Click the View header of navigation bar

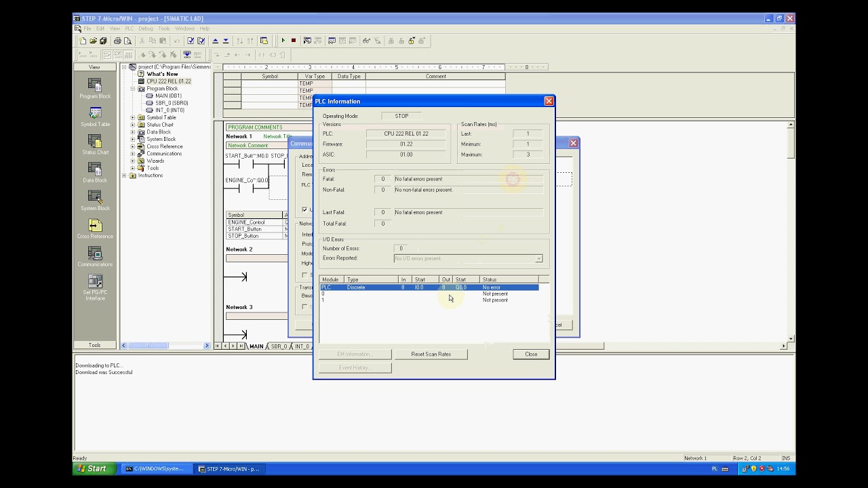tap(94, 67)
